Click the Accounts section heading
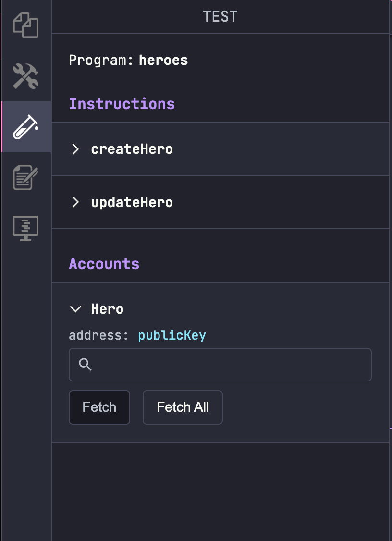This screenshot has height=541, width=392. pyautogui.click(x=104, y=264)
